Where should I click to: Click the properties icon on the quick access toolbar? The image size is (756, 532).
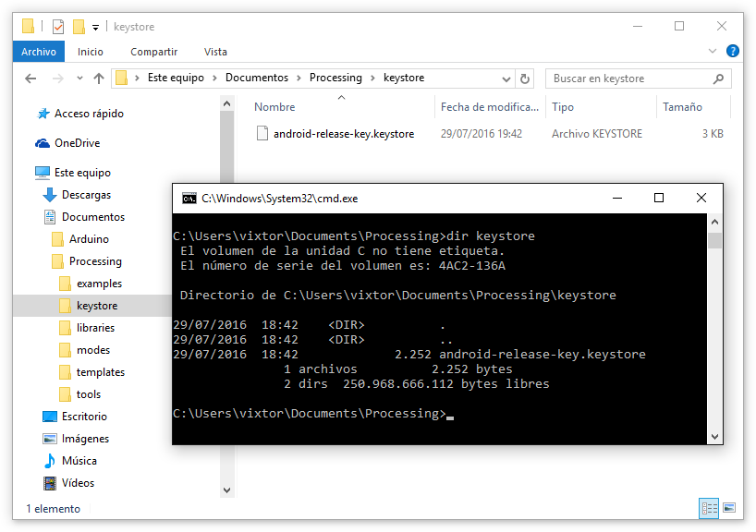pos(56,27)
